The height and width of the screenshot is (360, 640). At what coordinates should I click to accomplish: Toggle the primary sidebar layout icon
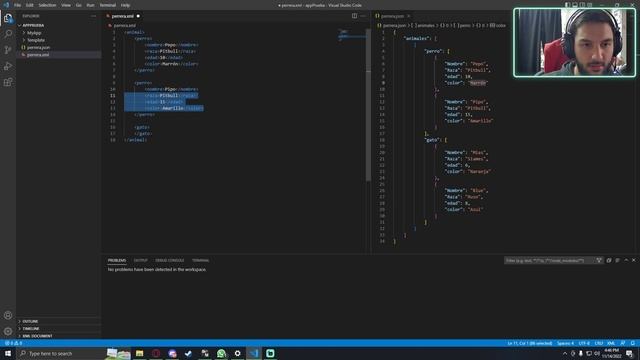(567, 5)
